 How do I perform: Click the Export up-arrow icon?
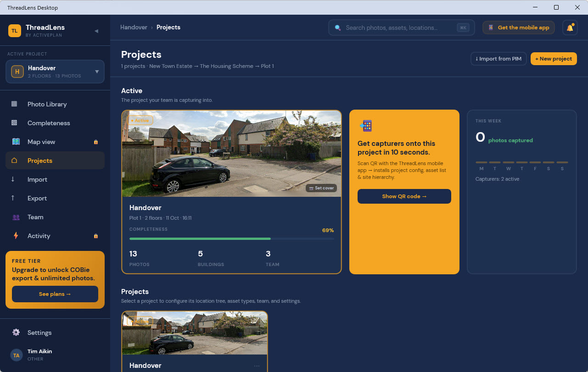click(13, 198)
